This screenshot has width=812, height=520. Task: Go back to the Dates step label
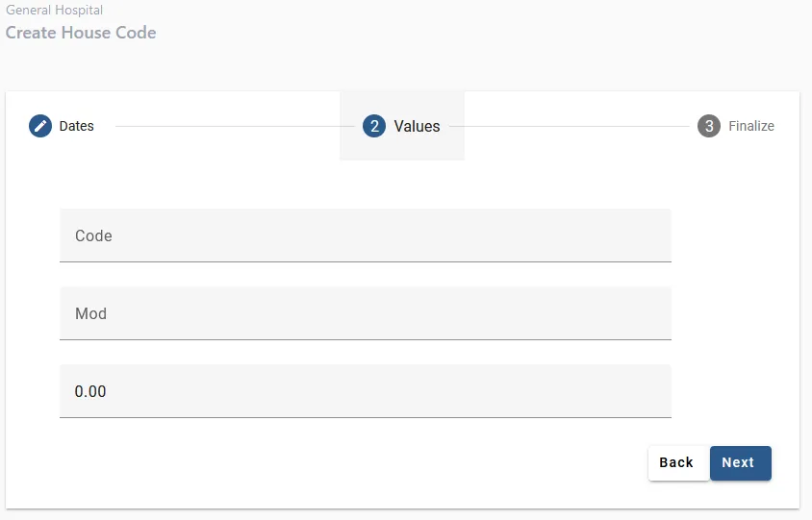click(x=77, y=126)
